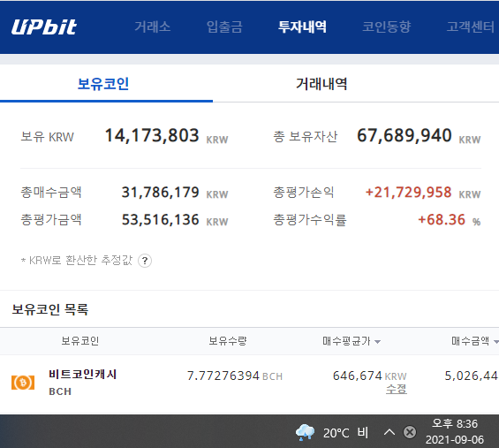
Task: Click the 보유코인 column header
Action: point(79,341)
